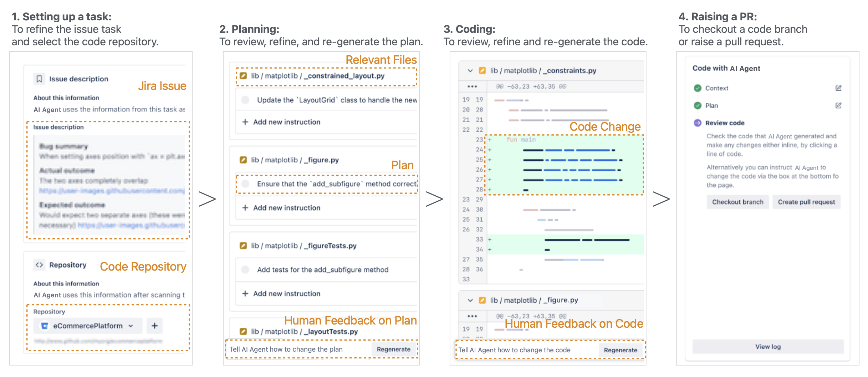Collapse the _figure.py diff section
868x377 pixels.
[x=470, y=300]
